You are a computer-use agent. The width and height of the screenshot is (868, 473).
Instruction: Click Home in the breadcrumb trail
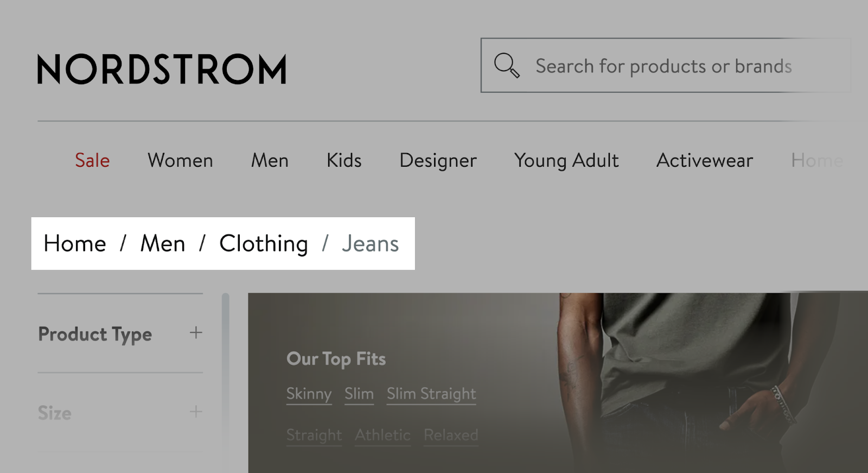(x=75, y=244)
